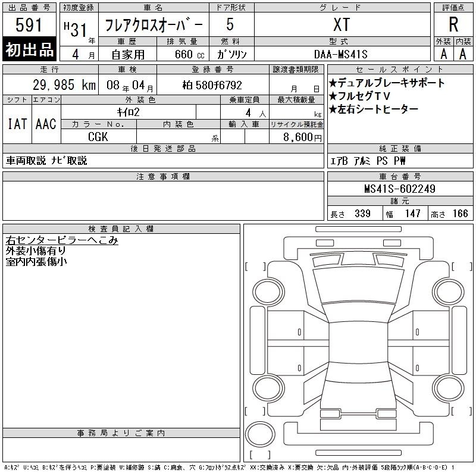Select lot number 591
Screen dimensions: 476x476
coord(30,25)
